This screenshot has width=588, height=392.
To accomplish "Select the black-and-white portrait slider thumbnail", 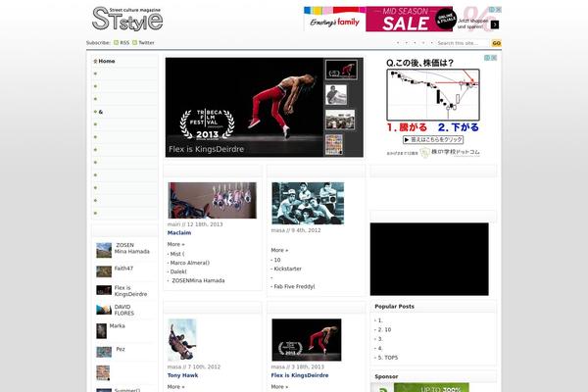I will tap(336, 94).
